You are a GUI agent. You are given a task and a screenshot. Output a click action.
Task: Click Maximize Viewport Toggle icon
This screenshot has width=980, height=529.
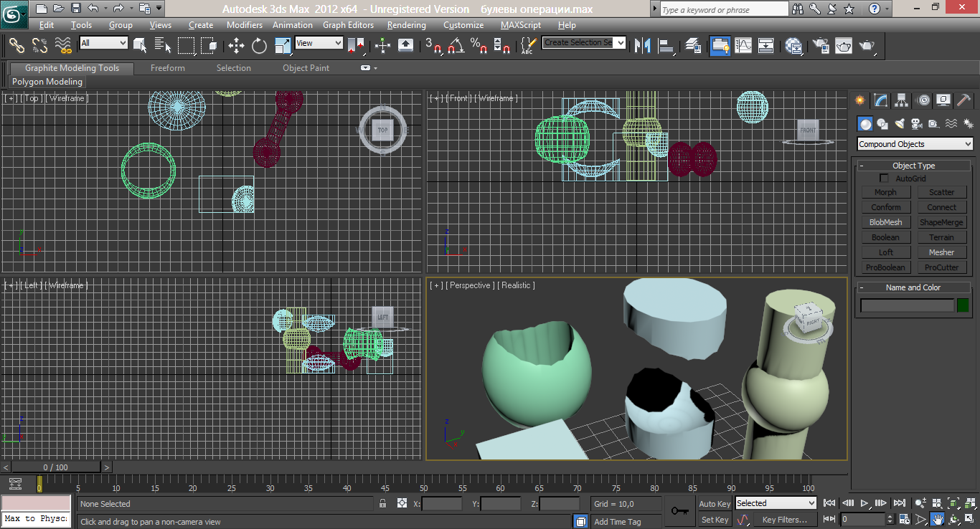(x=969, y=518)
